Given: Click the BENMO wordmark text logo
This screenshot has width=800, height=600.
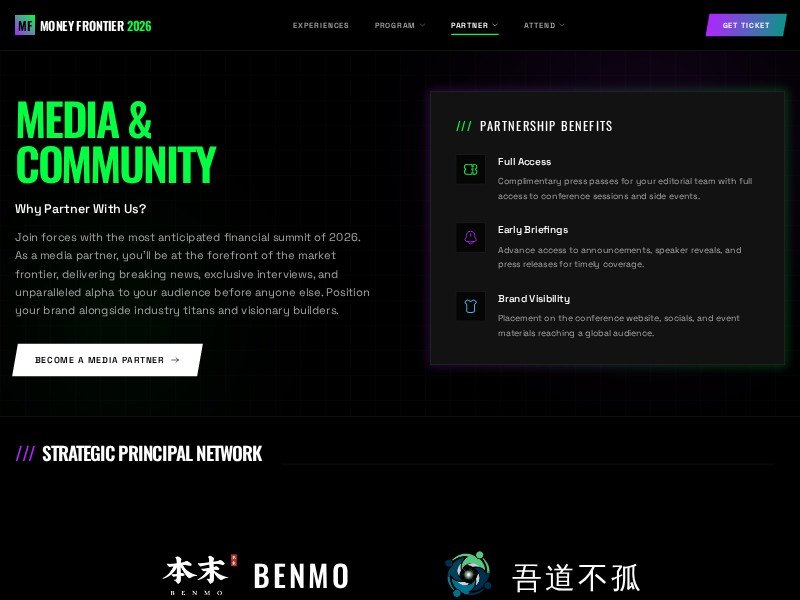Looking at the screenshot, I should point(301,576).
